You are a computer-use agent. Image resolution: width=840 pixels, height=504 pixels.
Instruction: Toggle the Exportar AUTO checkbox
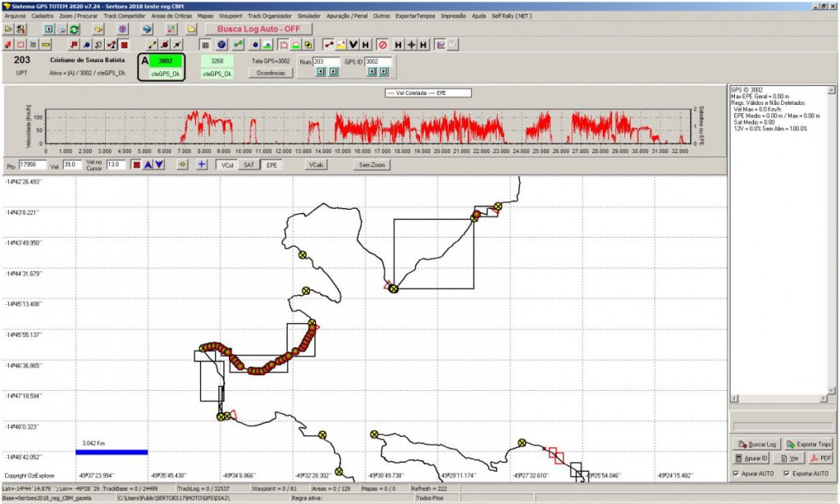coord(787,474)
